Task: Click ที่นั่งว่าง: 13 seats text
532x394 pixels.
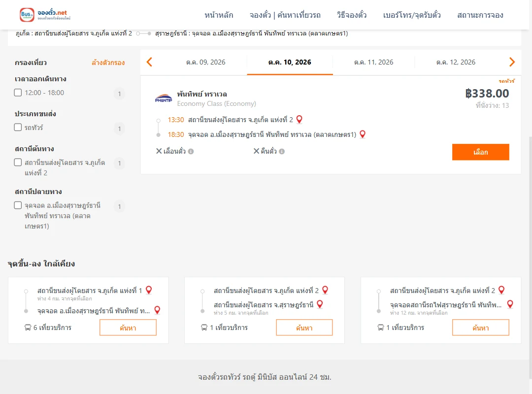Action: [492, 105]
